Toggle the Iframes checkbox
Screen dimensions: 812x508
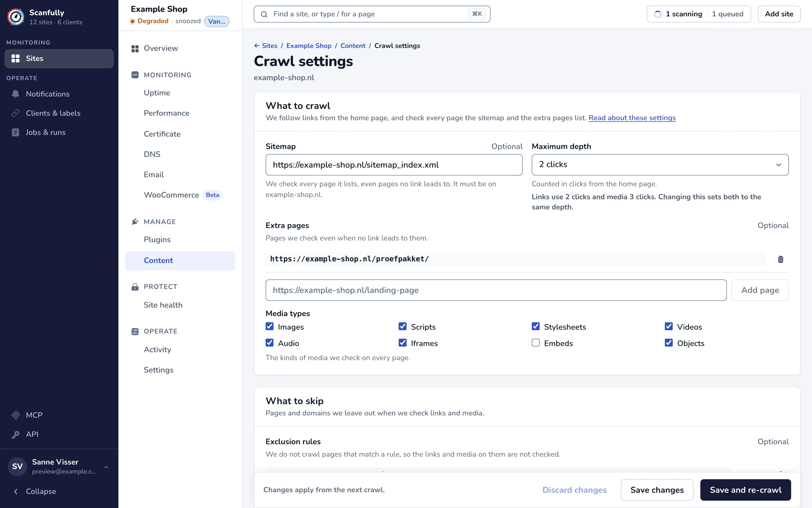403,343
